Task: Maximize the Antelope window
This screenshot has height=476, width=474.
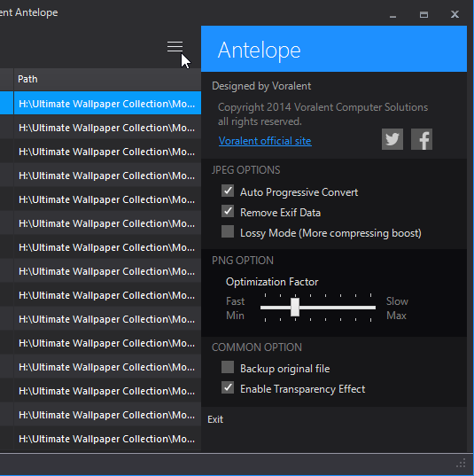Action: pos(423,14)
